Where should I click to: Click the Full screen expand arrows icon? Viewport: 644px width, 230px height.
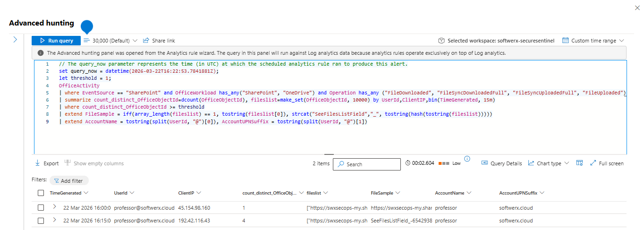click(593, 163)
